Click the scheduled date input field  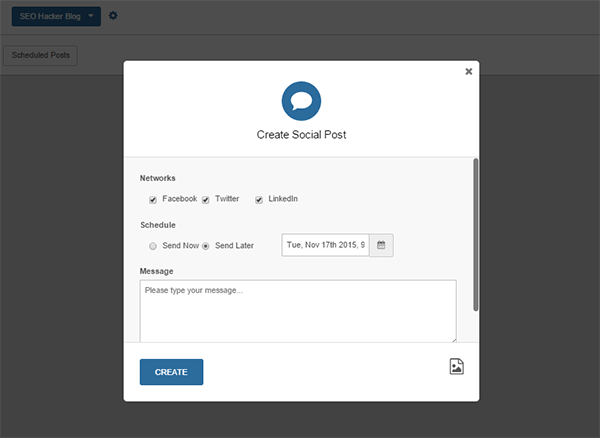tap(325, 245)
